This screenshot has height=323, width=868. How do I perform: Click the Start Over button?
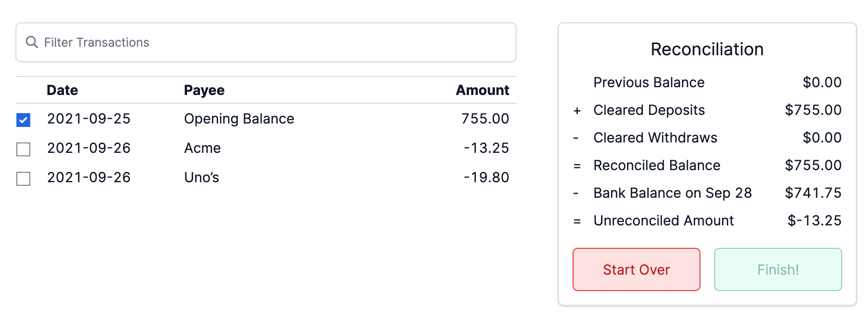[636, 269]
